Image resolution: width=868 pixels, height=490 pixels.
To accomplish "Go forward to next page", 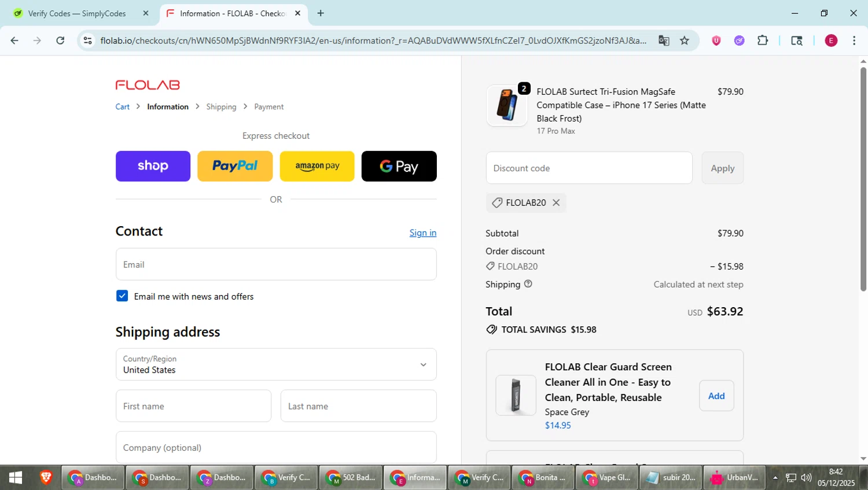I will pos(37,40).
